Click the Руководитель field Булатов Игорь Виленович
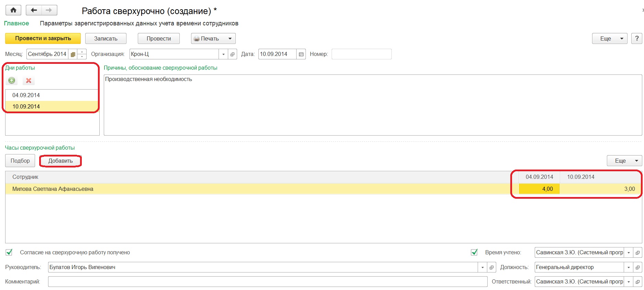 point(263,267)
